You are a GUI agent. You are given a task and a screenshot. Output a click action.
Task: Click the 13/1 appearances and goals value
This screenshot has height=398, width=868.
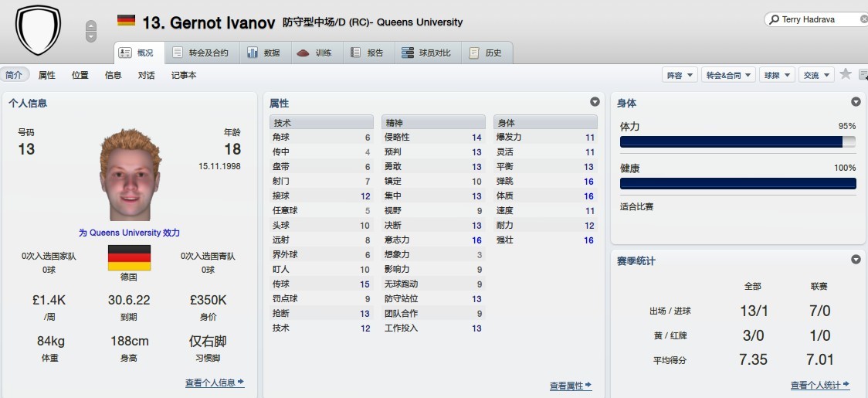click(x=754, y=311)
